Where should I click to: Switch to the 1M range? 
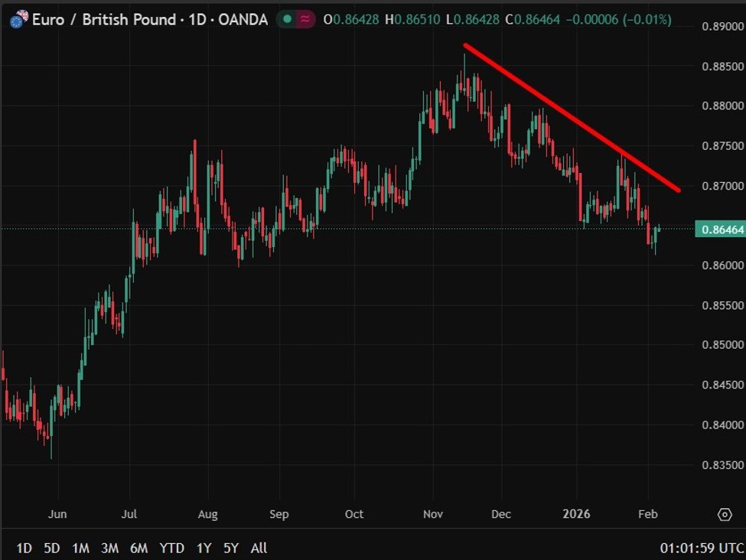pos(80,548)
